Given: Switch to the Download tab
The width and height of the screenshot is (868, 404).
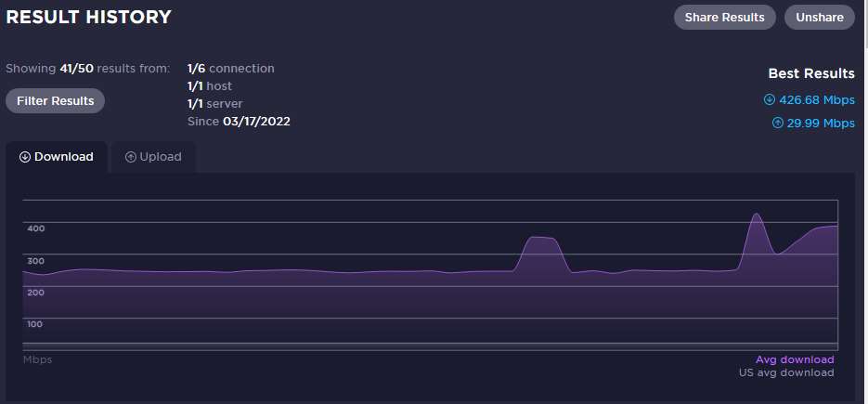Looking at the screenshot, I should point(57,157).
